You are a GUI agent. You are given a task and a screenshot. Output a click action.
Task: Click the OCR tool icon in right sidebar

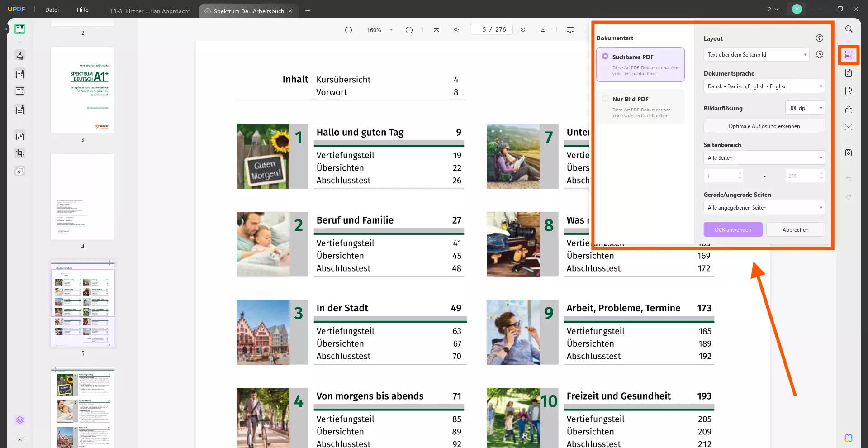pos(849,55)
